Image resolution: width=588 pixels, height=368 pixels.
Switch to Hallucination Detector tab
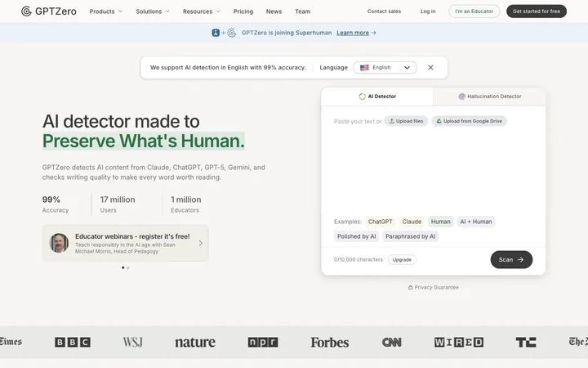click(489, 96)
